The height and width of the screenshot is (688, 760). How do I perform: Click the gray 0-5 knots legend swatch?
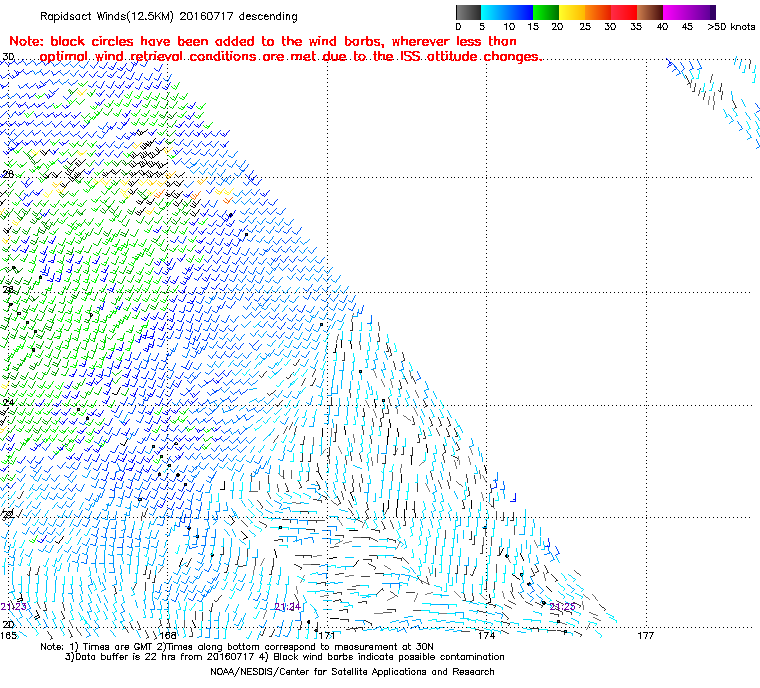[x=468, y=12]
